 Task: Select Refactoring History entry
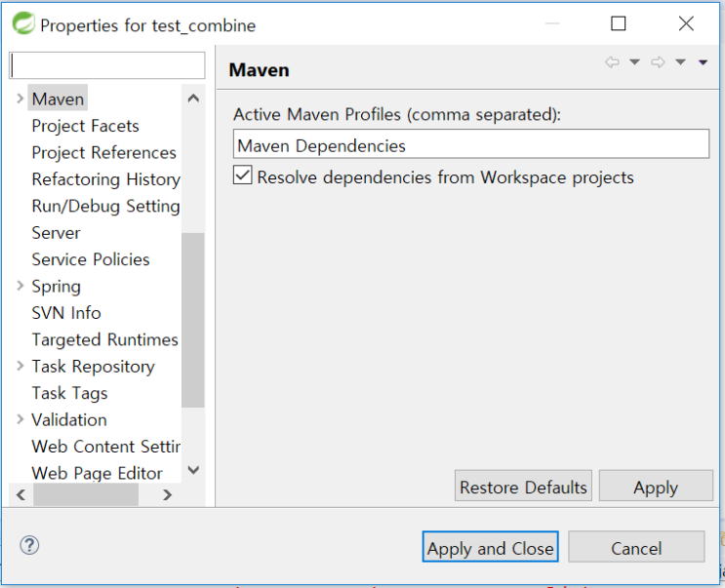point(106,179)
